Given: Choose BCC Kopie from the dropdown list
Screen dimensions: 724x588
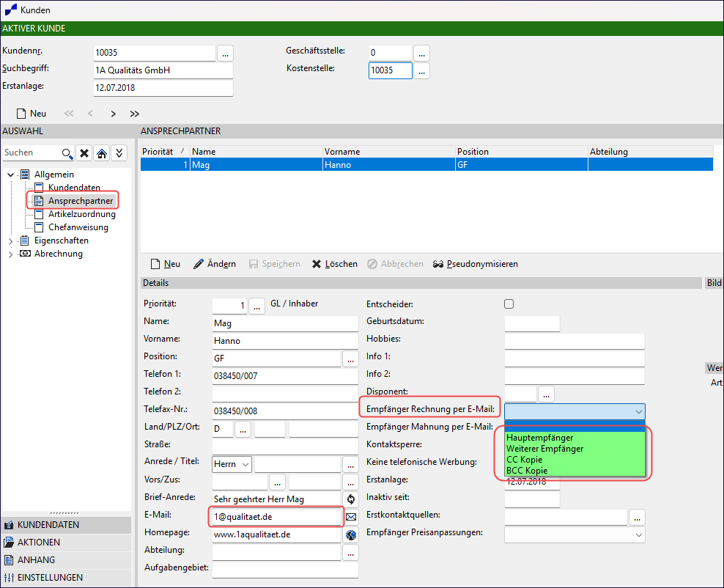Looking at the screenshot, I should 575,471.
